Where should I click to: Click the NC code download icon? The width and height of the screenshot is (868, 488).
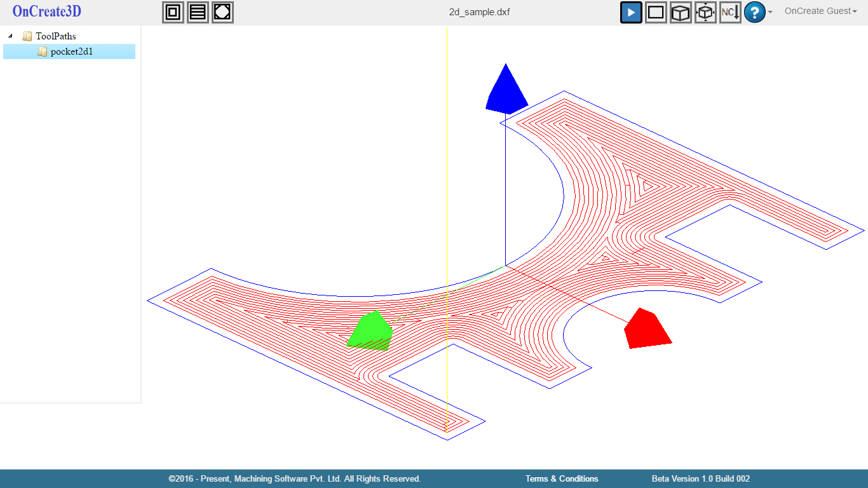pyautogui.click(x=730, y=12)
